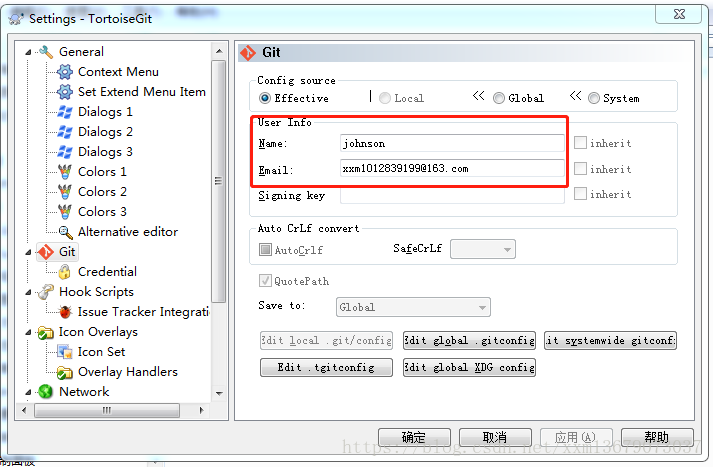Collapse the Hook Scripts tree node

[28, 292]
